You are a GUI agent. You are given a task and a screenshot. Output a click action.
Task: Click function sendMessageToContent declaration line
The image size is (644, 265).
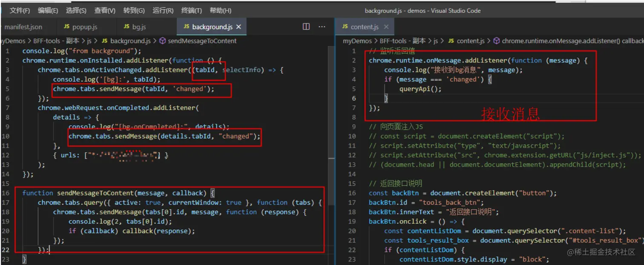[x=119, y=193]
